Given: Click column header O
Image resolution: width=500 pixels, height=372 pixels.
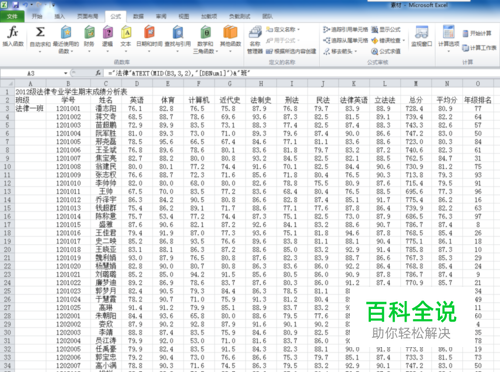Looking at the screenshot, I should pos(478,83).
